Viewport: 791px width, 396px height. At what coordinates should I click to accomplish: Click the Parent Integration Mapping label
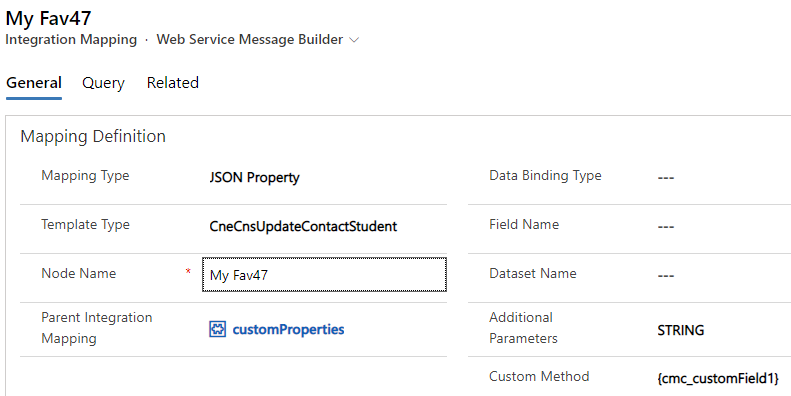(97, 327)
